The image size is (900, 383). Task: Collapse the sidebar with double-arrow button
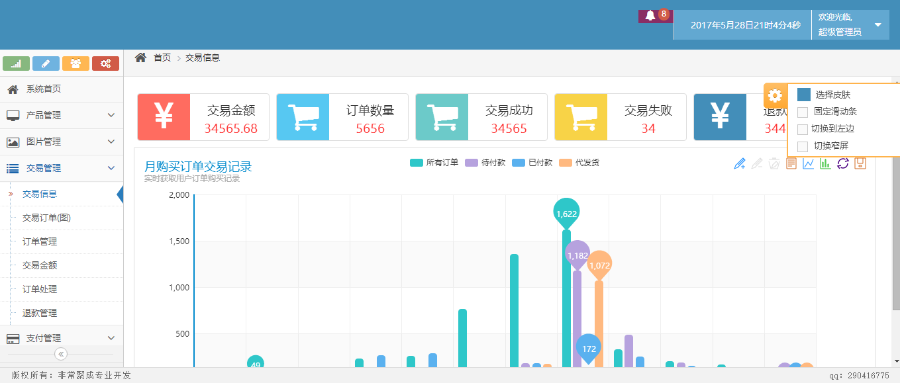click(x=61, y=354)
